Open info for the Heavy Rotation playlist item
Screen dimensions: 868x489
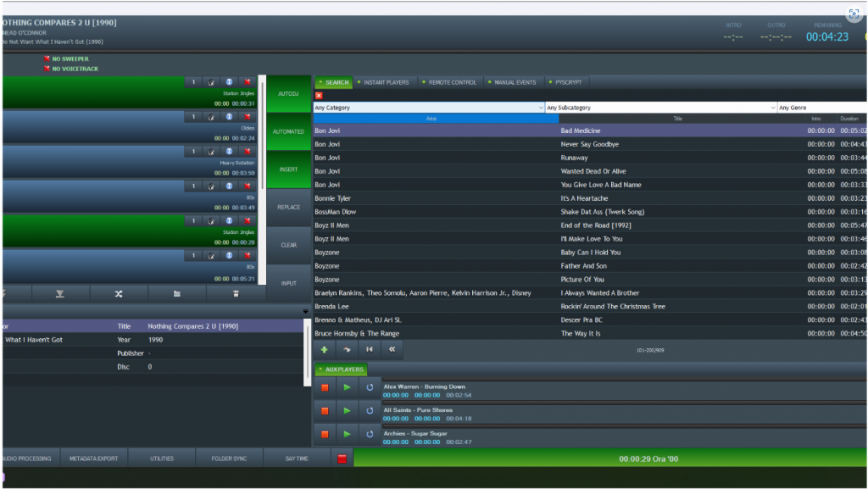[229, 152]
